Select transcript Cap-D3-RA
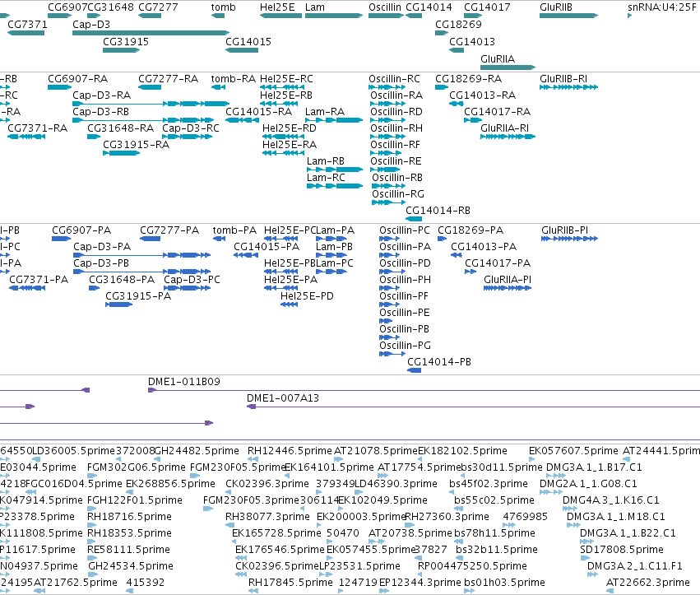The width and height of the screenshot is (700, 595). point(151,104)
